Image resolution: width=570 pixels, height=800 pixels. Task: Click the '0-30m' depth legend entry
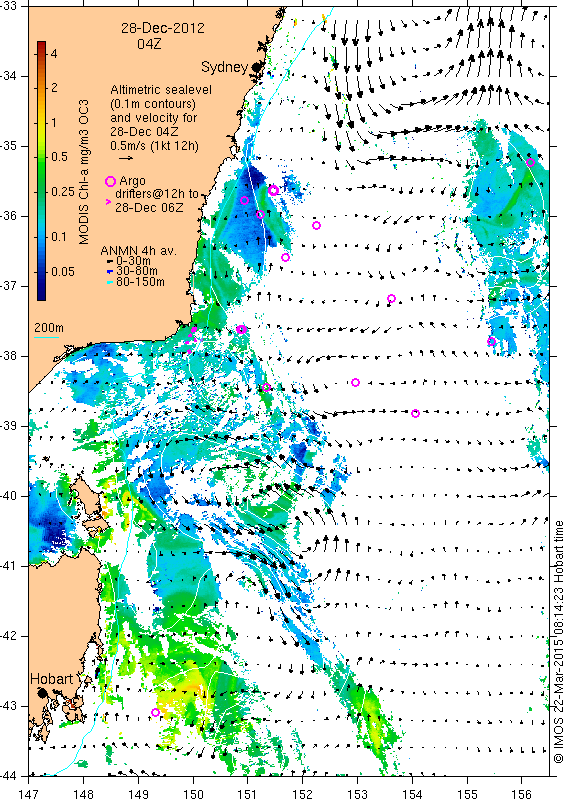click(x=133, y=261)
